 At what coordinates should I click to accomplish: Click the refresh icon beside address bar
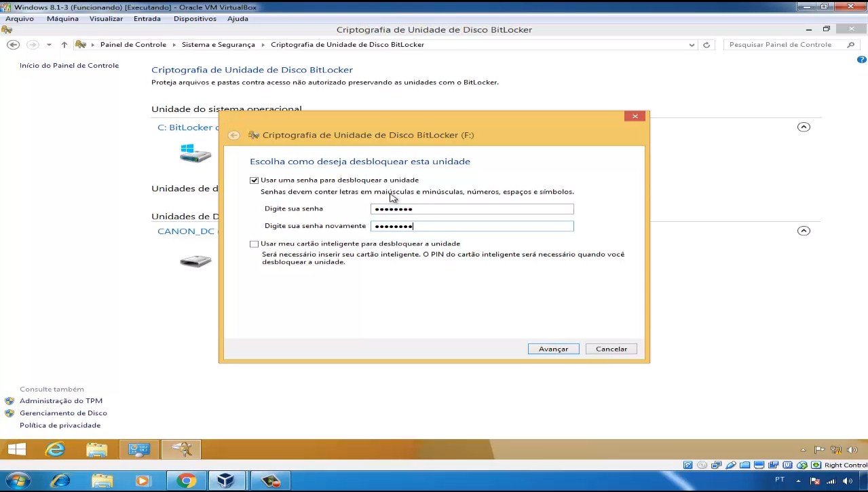(706, 45)
